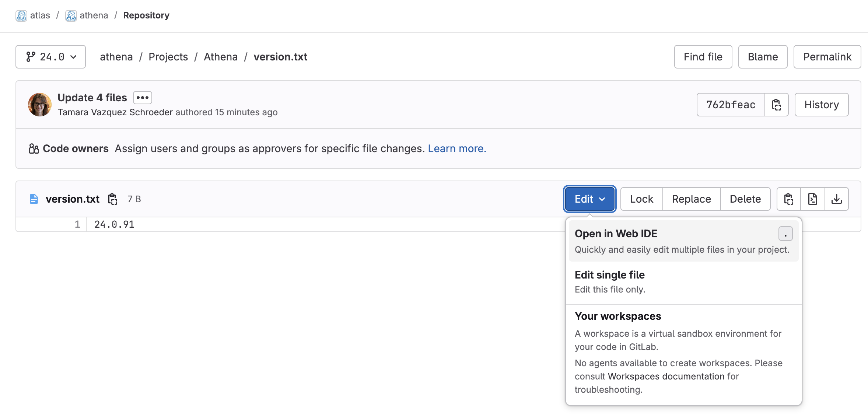The image size is (868, 420).
Task: Open the 24.0 branch selector dropdown
Action: click(51, 57)
